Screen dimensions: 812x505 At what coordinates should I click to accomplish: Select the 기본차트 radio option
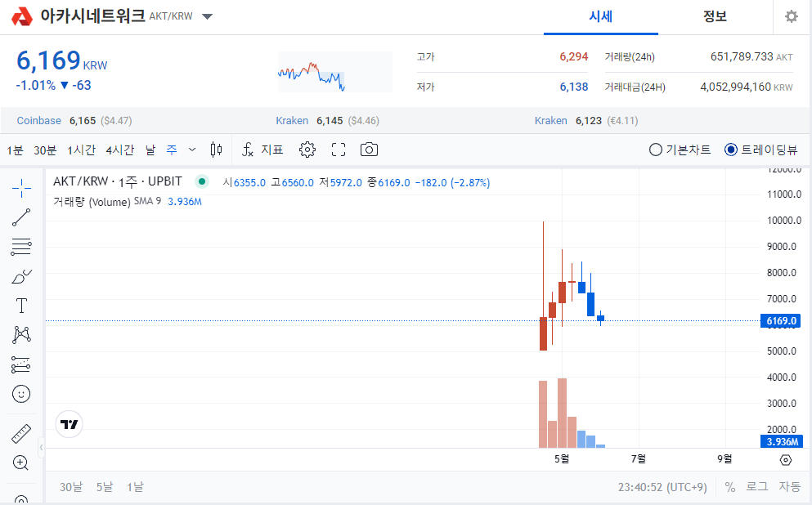click(x=680, y=150)
